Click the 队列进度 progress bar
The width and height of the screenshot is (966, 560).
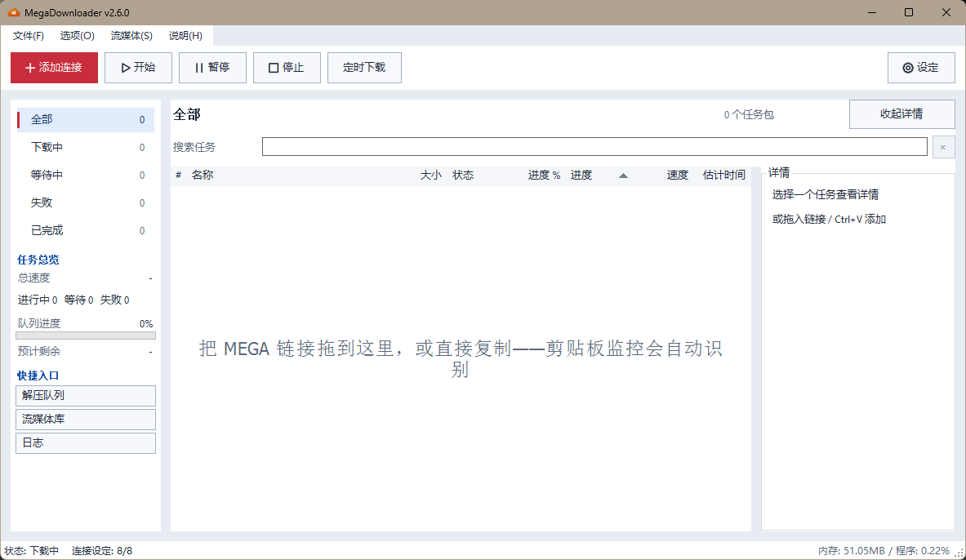(x=86, y=336)
